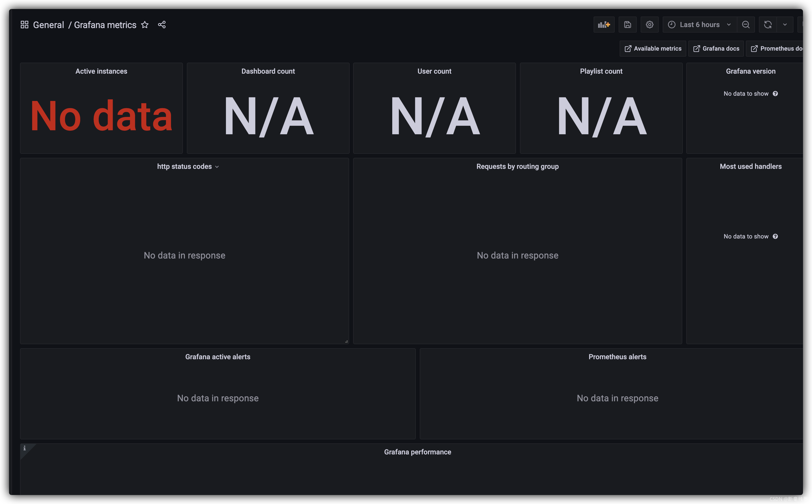
Task: Save the dashboard with disk icon
Action: coord(627,25)
